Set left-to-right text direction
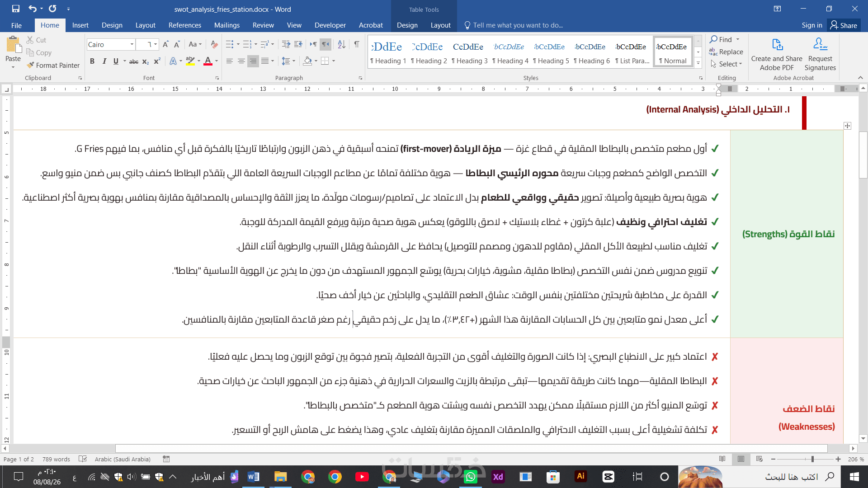The image size is (868, 488). (313, 44)
